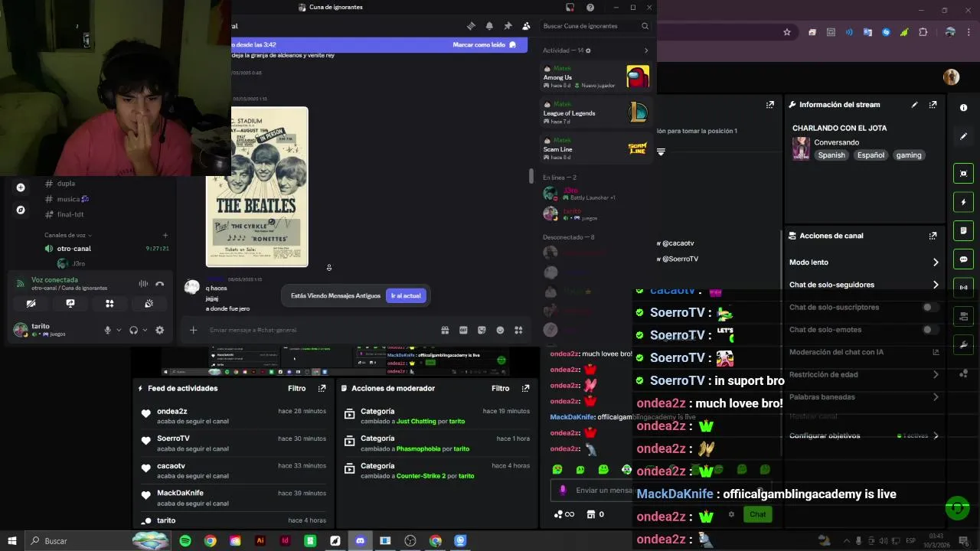Open Discord inbox icon in title bar
980x551 pixels.
click(x=570, y=8)
